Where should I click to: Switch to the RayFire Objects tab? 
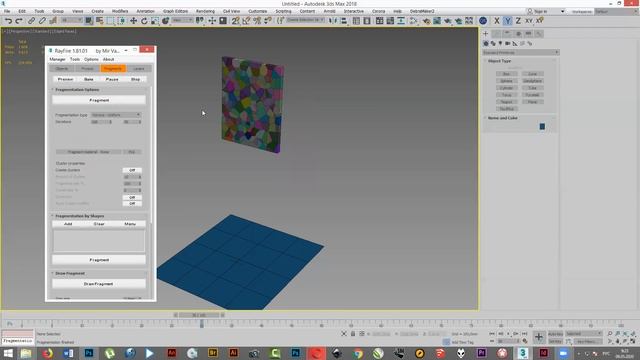tap(62, 69)
